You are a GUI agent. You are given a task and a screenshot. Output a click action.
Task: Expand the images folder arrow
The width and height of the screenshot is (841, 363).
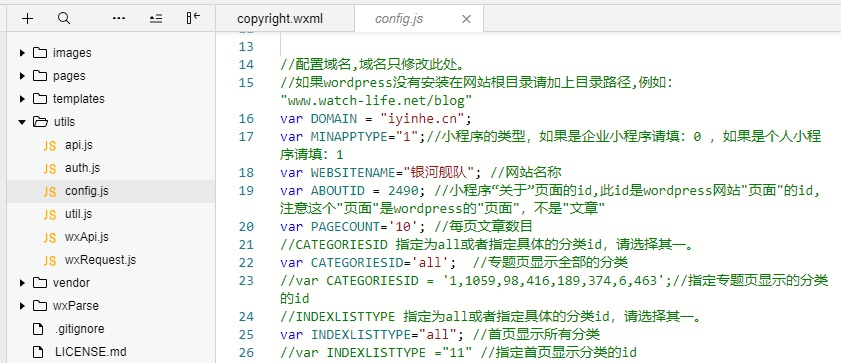point(22,53)
